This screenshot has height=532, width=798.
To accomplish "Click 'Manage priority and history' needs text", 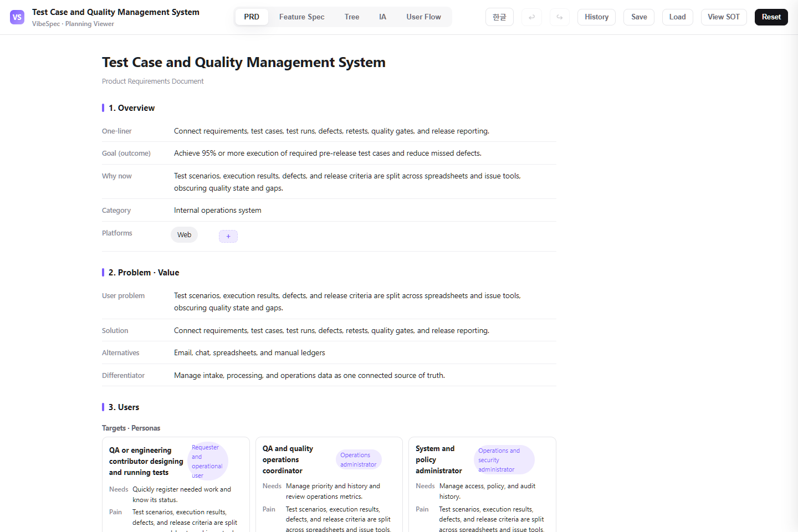I will (333, 491).
